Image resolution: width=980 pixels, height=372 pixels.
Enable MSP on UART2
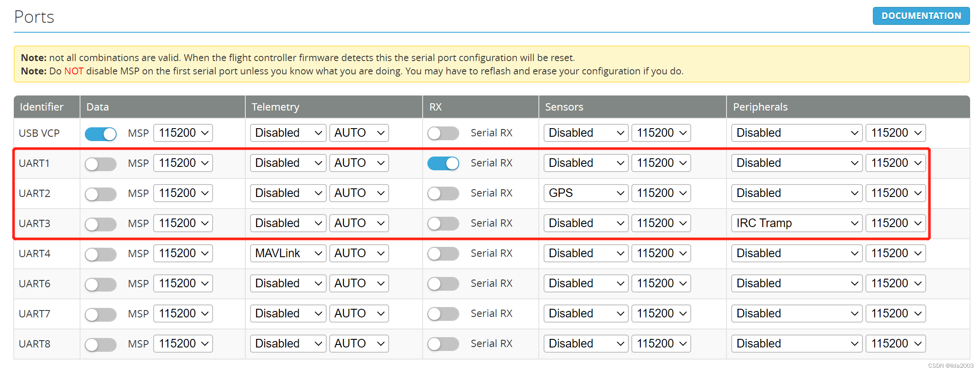[x=101, y=194]
